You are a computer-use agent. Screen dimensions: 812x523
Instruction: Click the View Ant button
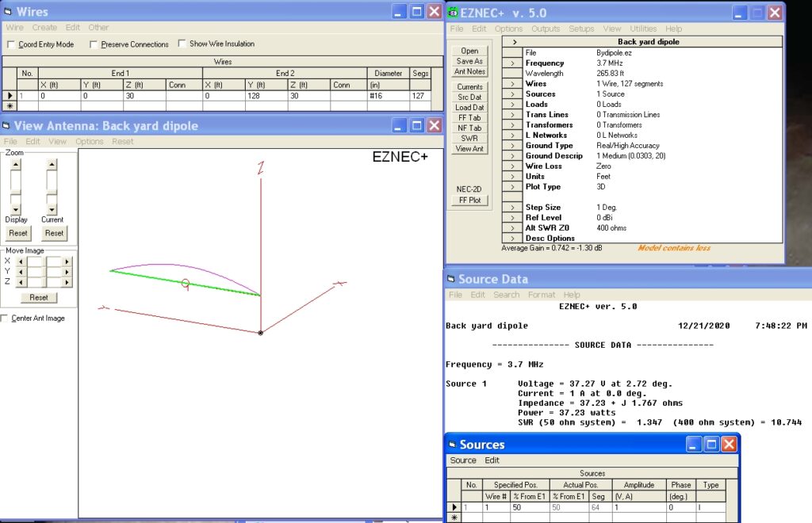[x=469, y=148]
